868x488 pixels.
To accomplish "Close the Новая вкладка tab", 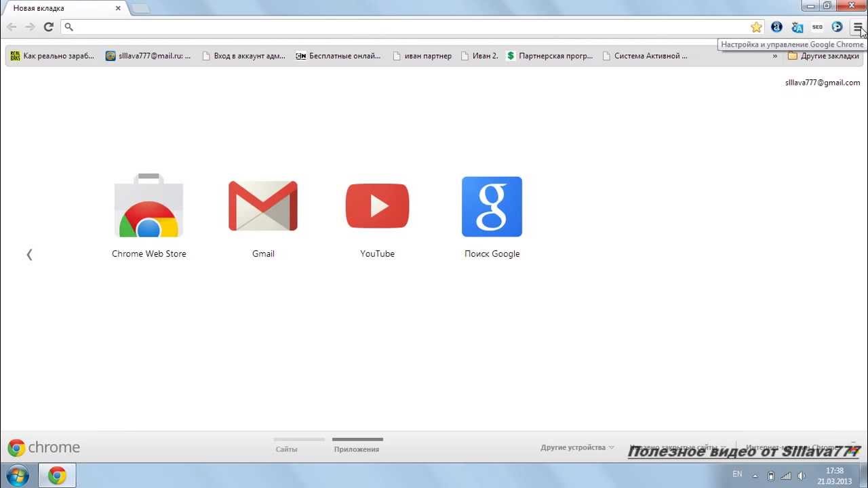I will (118, 8).
